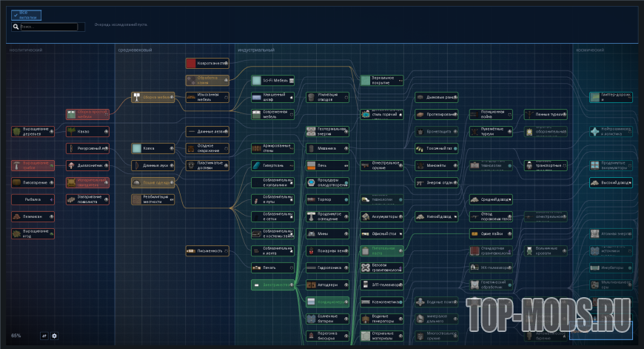Jump to the 'средневековый' era column header
The width and height of the screenshot is (644, 349).
(x=135, y=50)
